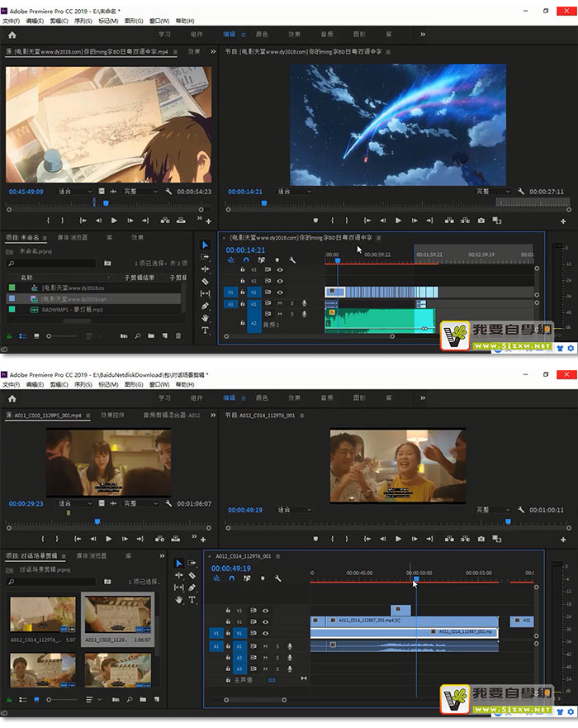Step forward one frame in 对话场景剪辑 program monitor
Viewport: 578px width, 728px height.
point(414,539)
